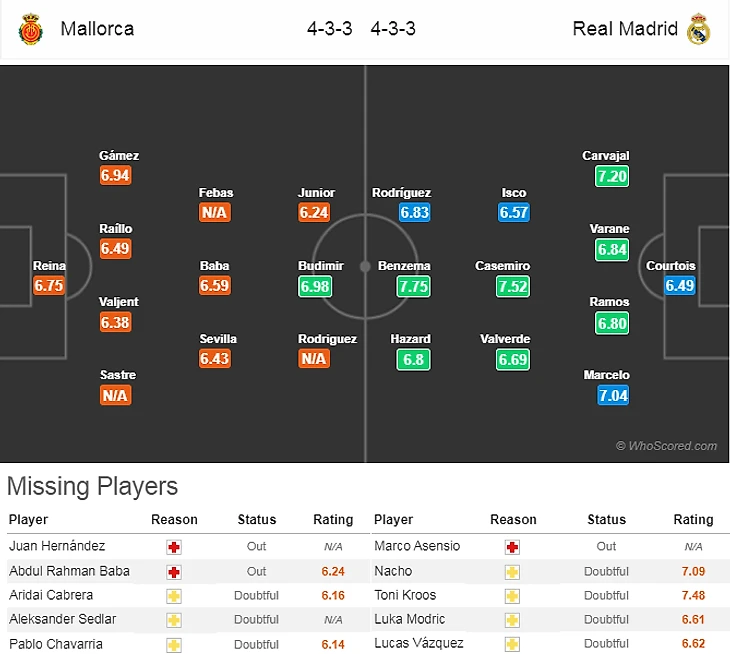The height and width of the screenshot is (654, 730).
Task: Click the yellow doubtful icon for Aridai Cabrera
Action: [174, 595]
